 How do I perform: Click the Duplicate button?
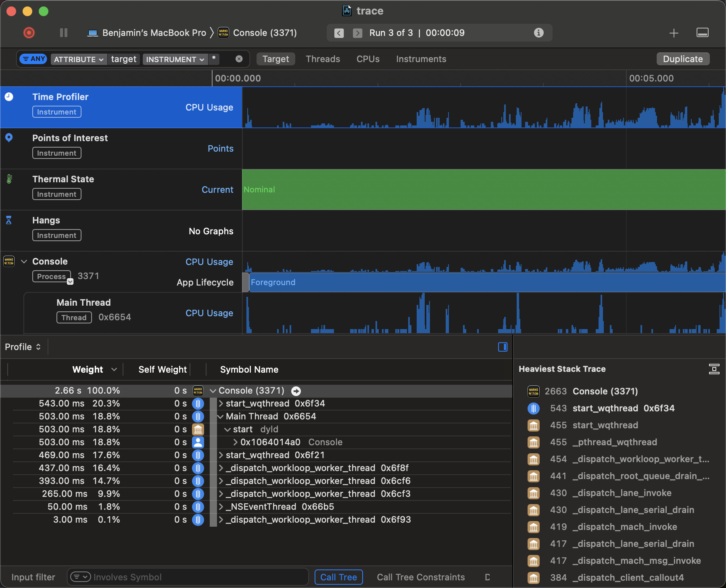tap(683, 59)
